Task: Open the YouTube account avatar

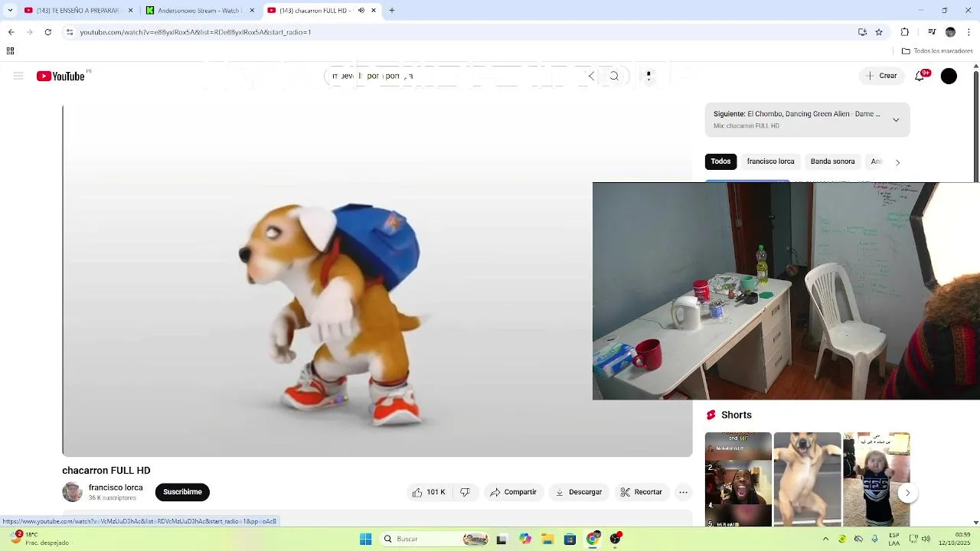Action: 949,76
